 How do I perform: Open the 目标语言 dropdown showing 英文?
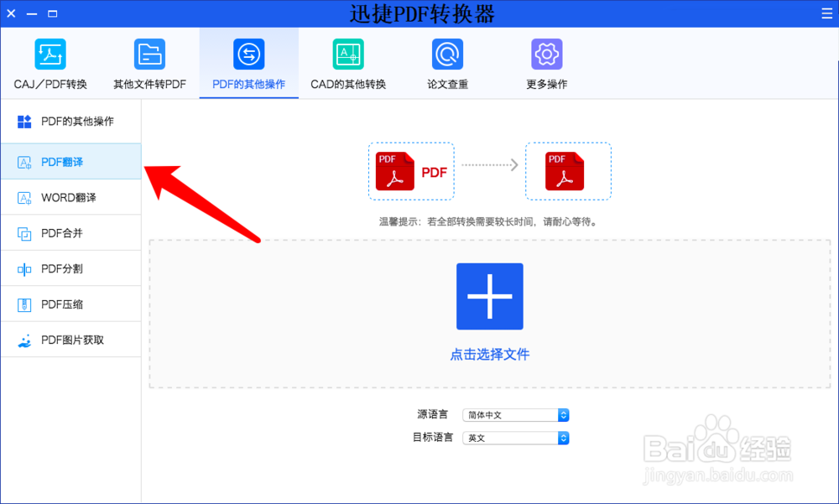pyautogui.click(x=516, y=439)
